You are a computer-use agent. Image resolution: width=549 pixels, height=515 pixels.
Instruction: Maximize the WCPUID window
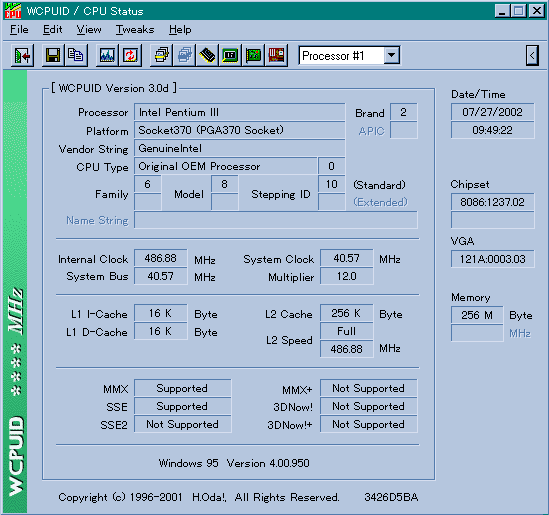(519, 11)
